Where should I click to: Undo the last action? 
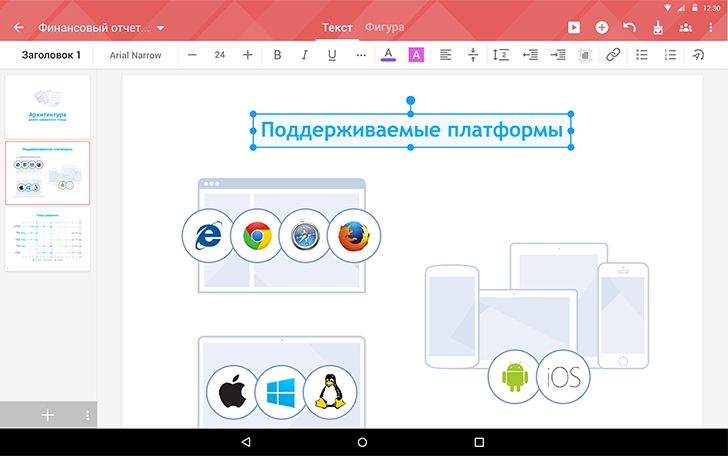630,27
